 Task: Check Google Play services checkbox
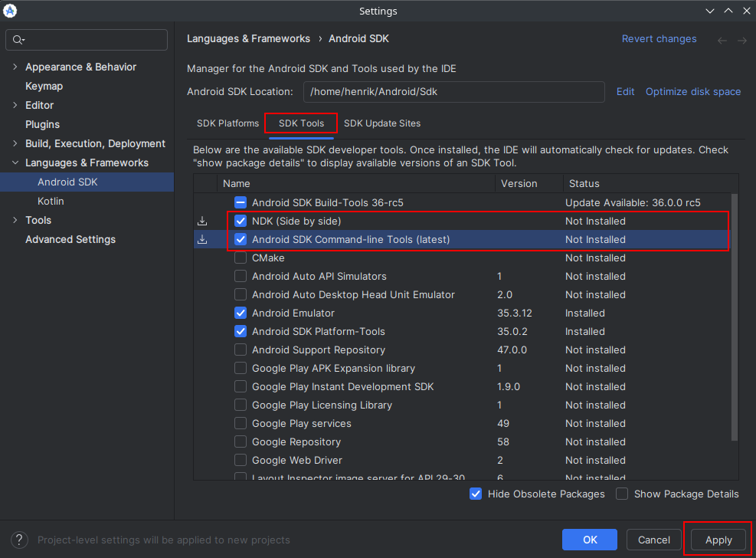pyautogui.click(x=241, y=423)
